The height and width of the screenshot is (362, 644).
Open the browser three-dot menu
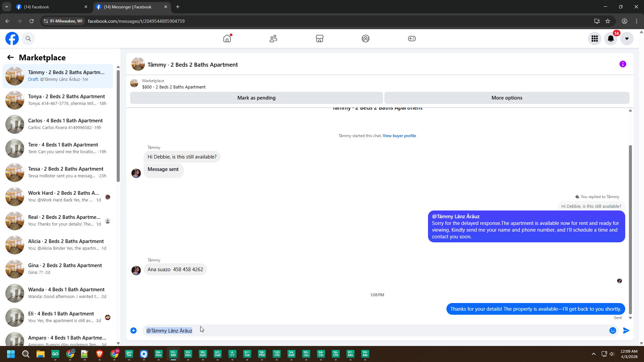coord(637,21)
